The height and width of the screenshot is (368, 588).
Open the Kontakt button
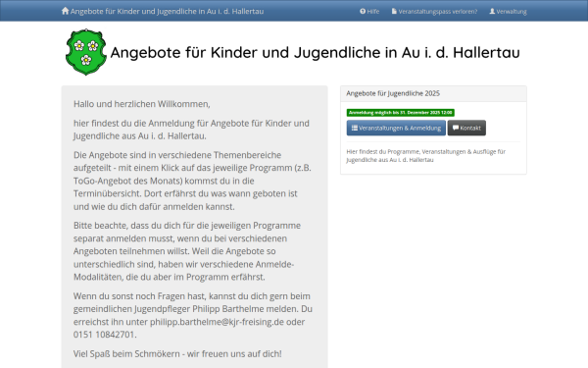(x=466, y=128)
